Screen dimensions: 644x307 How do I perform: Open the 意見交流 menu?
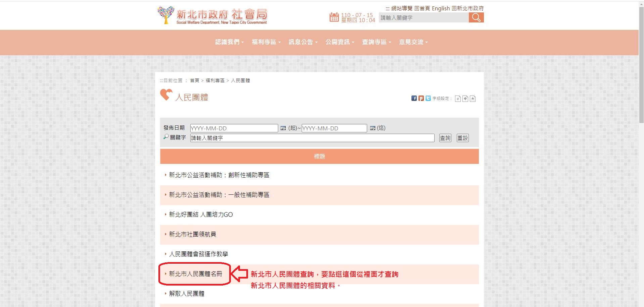413,42
